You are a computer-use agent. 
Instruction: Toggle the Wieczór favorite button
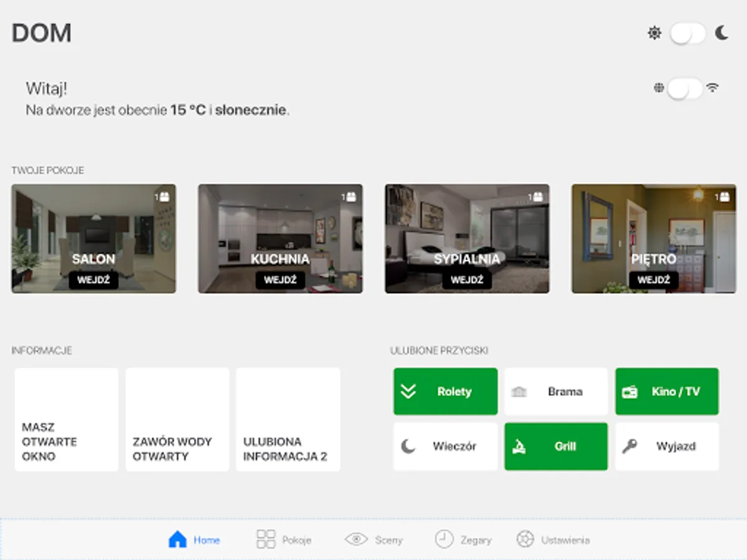(x=446, y=446)
